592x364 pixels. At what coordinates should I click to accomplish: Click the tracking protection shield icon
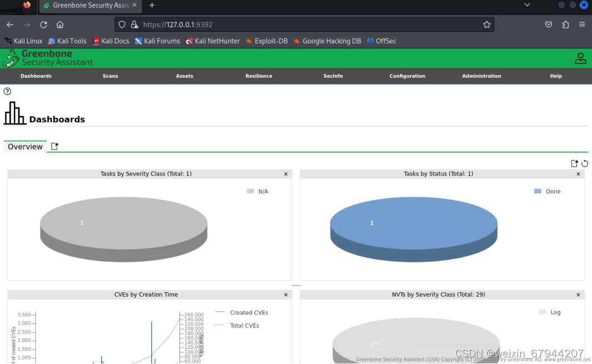tap(122, 24)
